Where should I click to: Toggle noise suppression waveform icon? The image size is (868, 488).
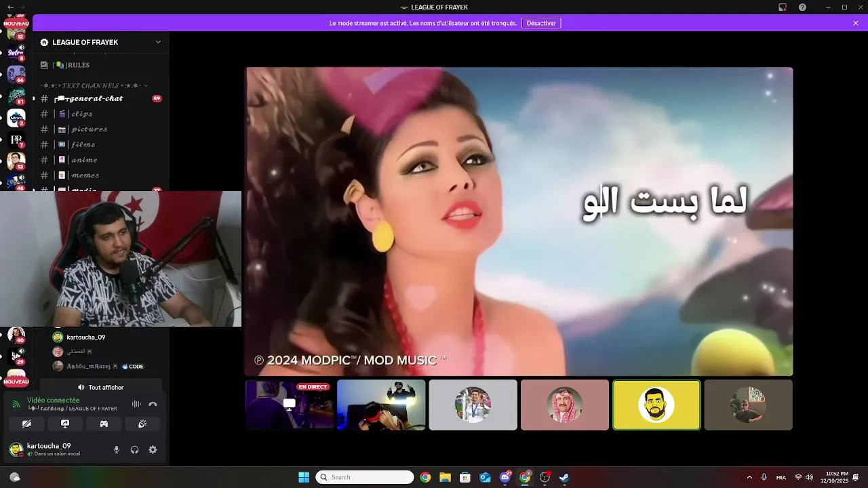pos(136,404)
